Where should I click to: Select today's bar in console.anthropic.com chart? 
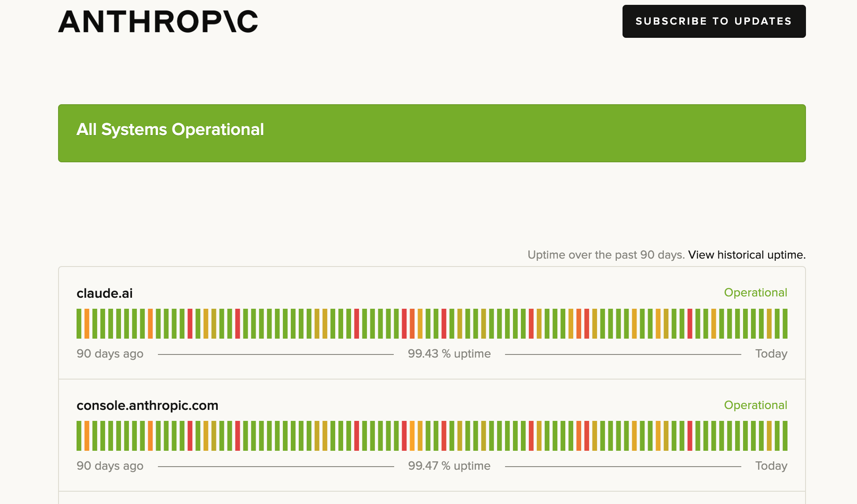point(785,436)
